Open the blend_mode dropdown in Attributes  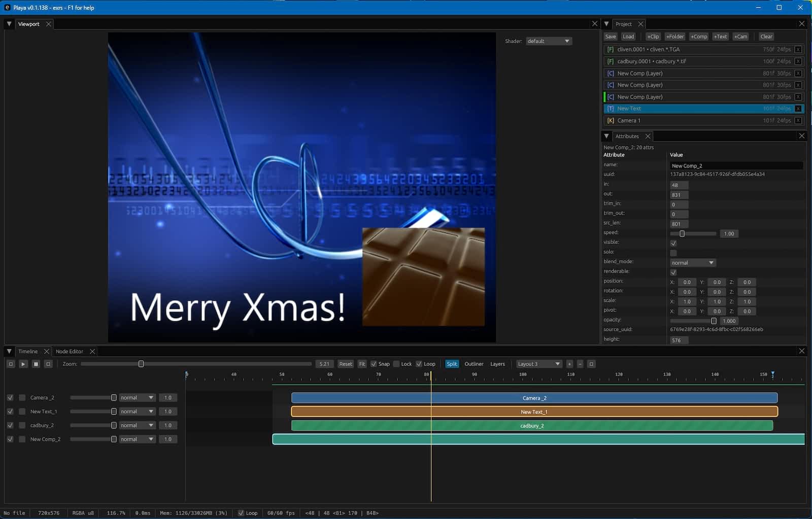pyautogui.click(x=693, y=263)
